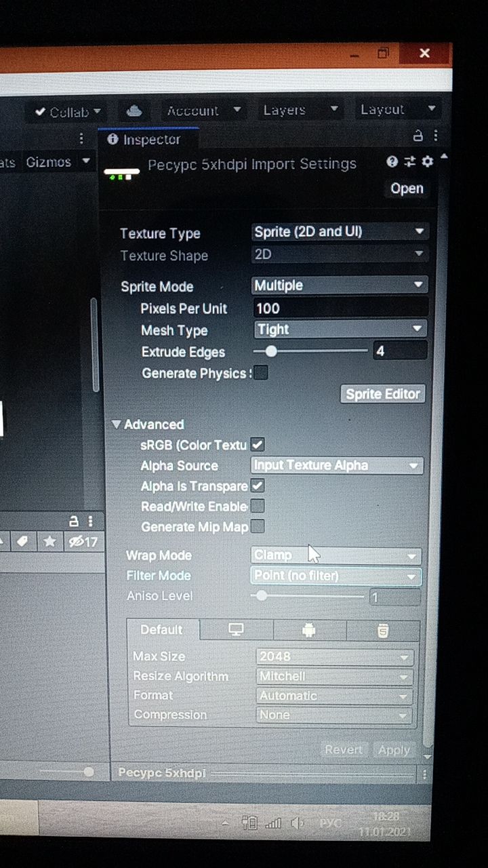Open Project panel three-dot menu
This screenshot has height=868, width=488.
coord(91,521)
